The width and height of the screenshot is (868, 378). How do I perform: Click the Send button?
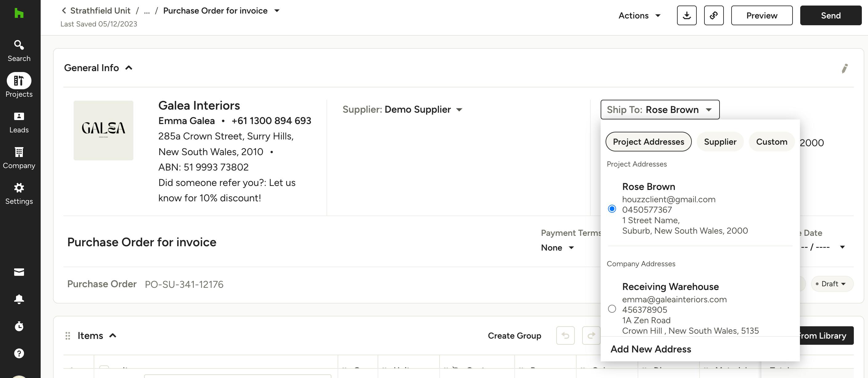(x=831, y=15)
